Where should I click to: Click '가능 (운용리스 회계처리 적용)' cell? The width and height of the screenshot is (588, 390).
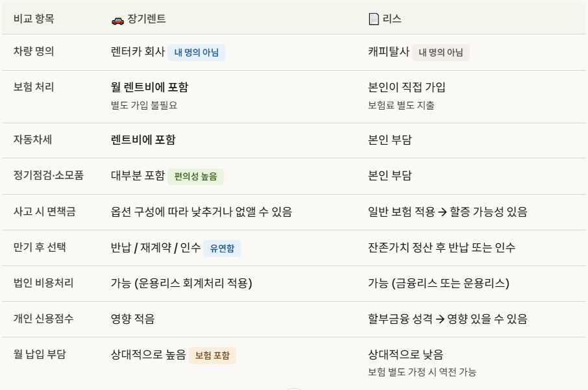pyautogui.click(x=181, y=284)
